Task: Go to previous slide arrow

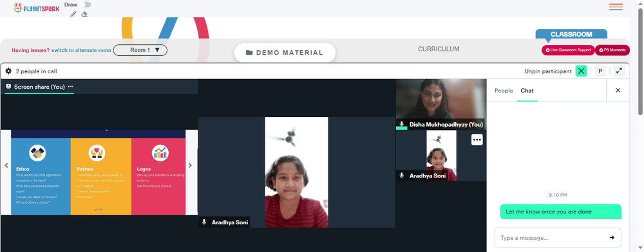Action: click(6, 166)
